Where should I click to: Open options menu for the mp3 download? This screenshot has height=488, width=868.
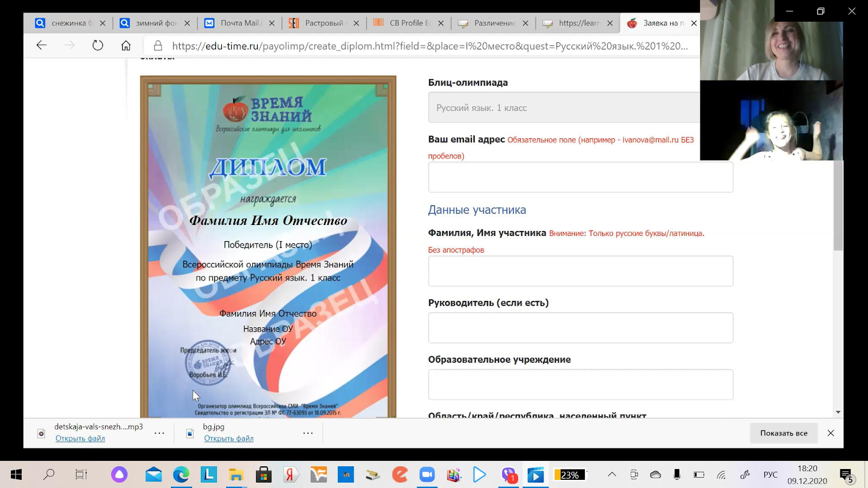click(x=159, y=433)
